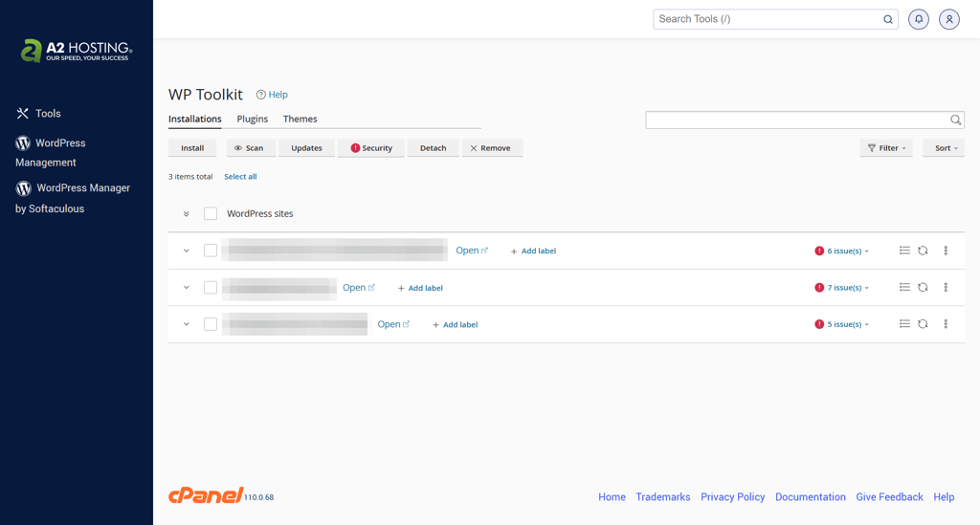Click the Give Feedback footer link
Image resolution: width=980 pixels, height=525 pixels.
(x=889, y=497)
